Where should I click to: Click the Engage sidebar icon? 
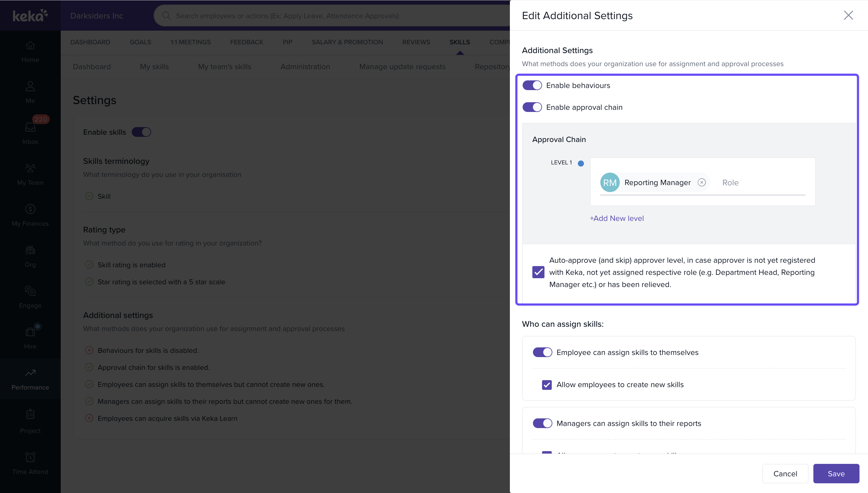pos(30,291)
